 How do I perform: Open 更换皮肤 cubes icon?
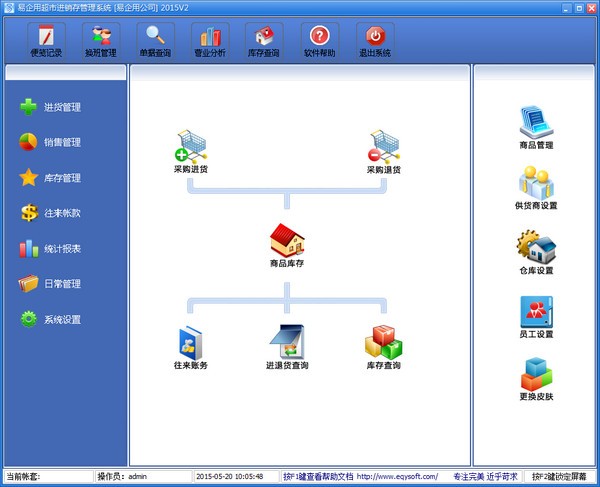pos(536,379)
